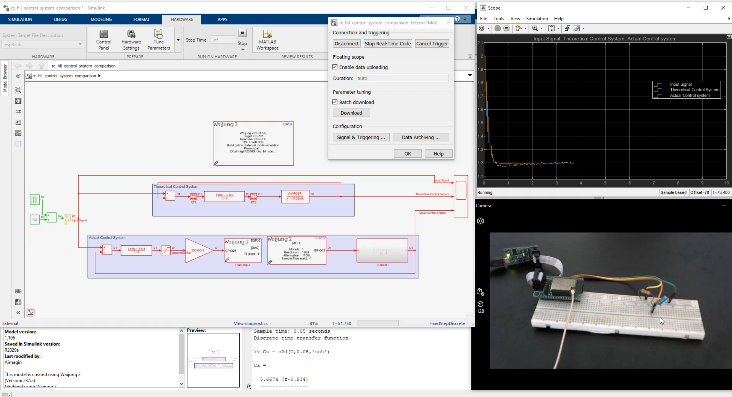Viewport: 732px width, 397px height.
Task: Click the Download button
Action: coord(351,113)
